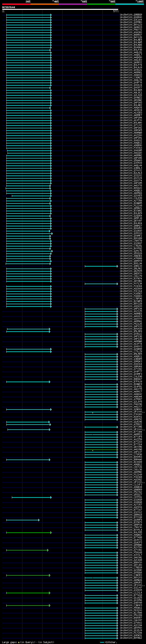The height and width of the screenshot is (644, 146).
Task: Select the UniRef100_P59168 label
Action: pyautogui.click(x=131, y=553)
